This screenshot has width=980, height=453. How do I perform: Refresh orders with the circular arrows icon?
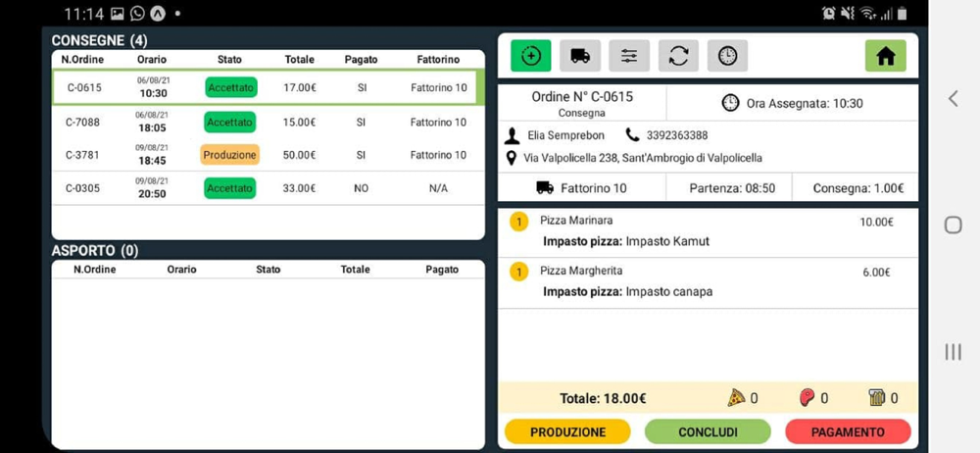point(679,56)
